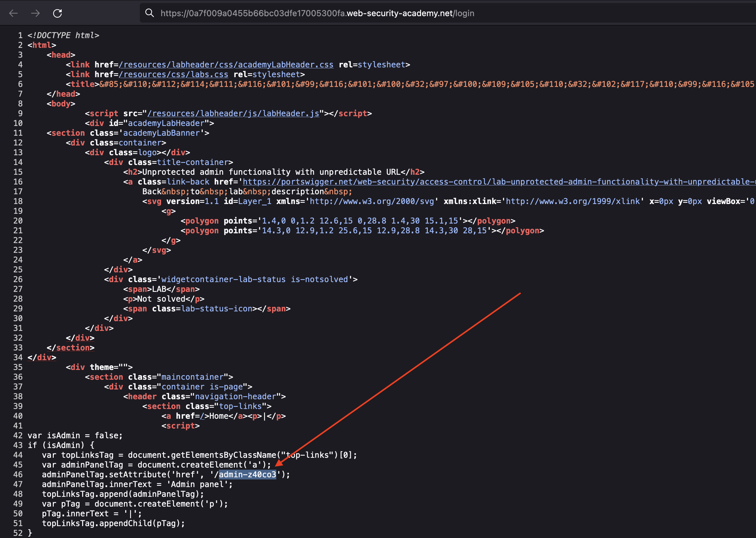Click the browser forward arrow
756x538 pixels.
(35, 13)
